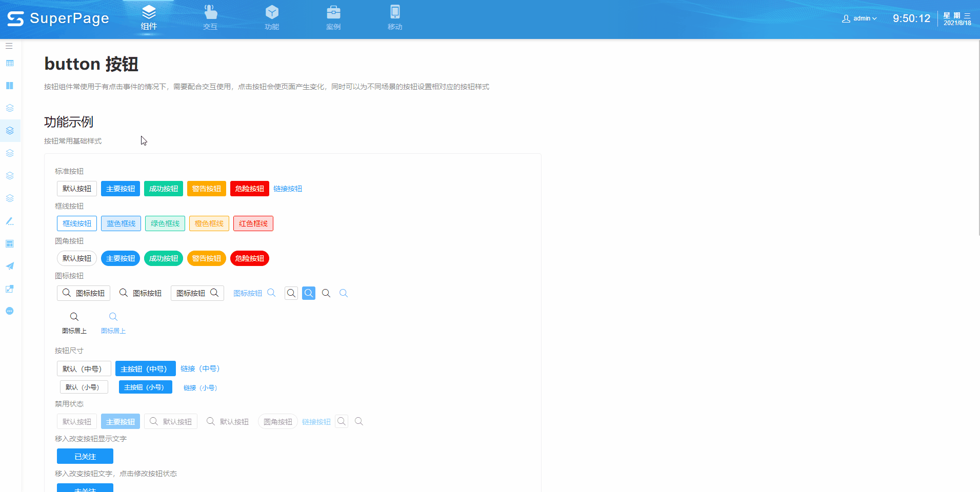Click the red 危险按钮 standard button
Screen dimensions: 980x492
point(249,189)
